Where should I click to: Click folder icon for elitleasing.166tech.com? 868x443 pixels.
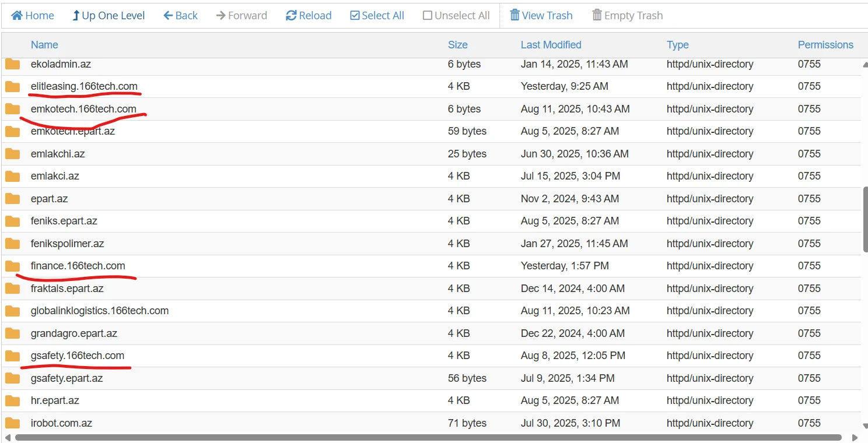pyautogui.click(x=12, y=87)
